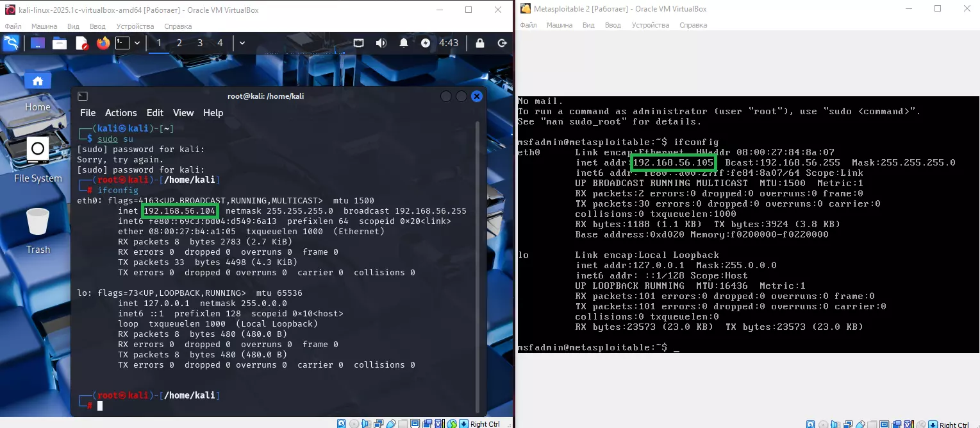Click "Bcast:192.168.56.255" in Metasploitable console

[782, 163]
